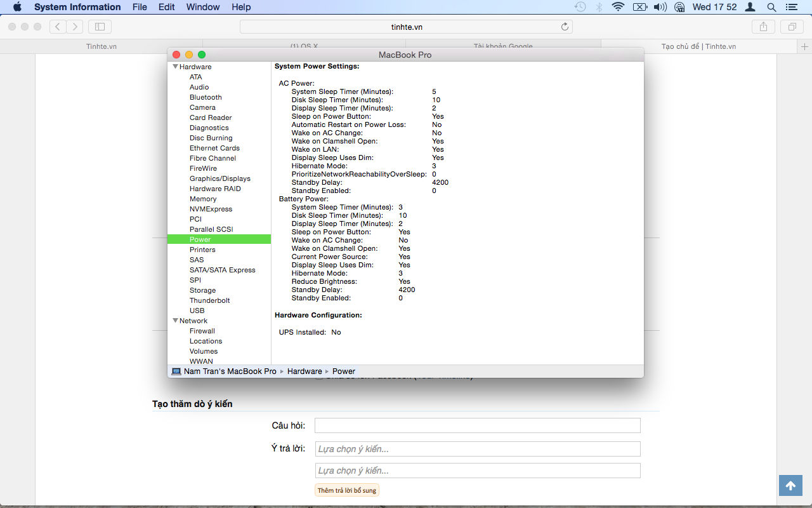
Task: Select NVMExpress in the sidebar
Action: pyautogui.click(x=211, y=209)
